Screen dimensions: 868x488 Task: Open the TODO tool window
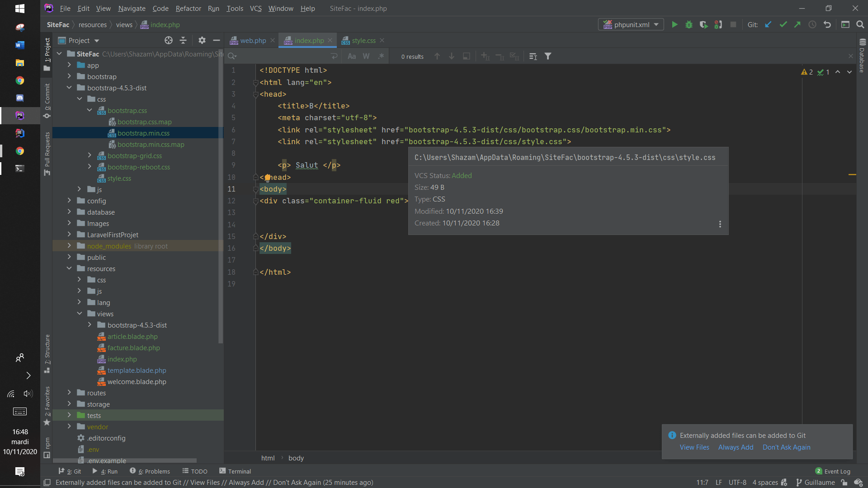point(195,471)
